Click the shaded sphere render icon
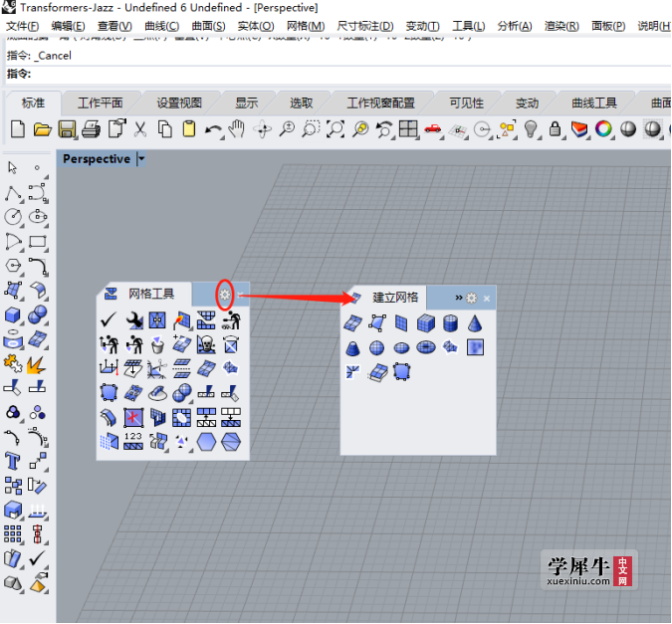The image size is (672, 624). (628, 129)
